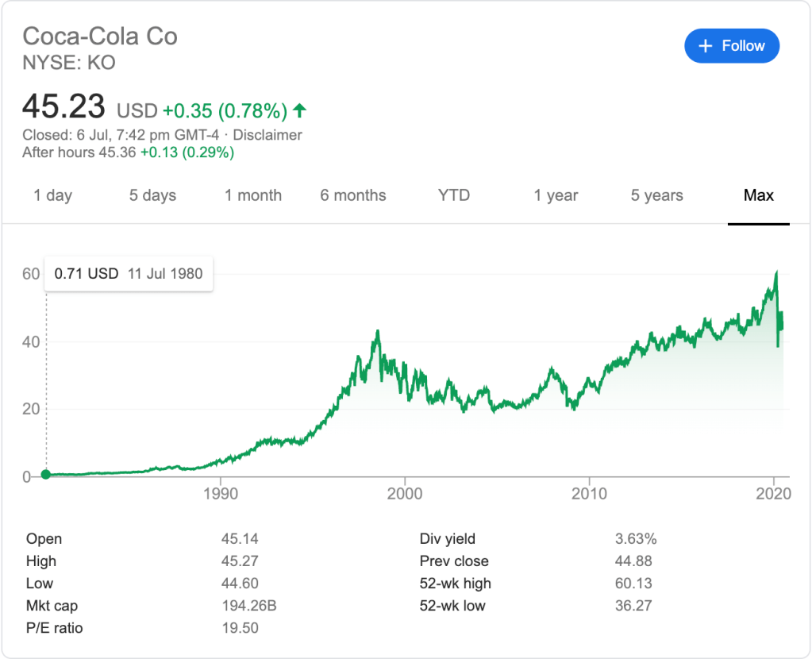Click the Coca-Cola Co title
812x659 pixels.
pos(100,37)
